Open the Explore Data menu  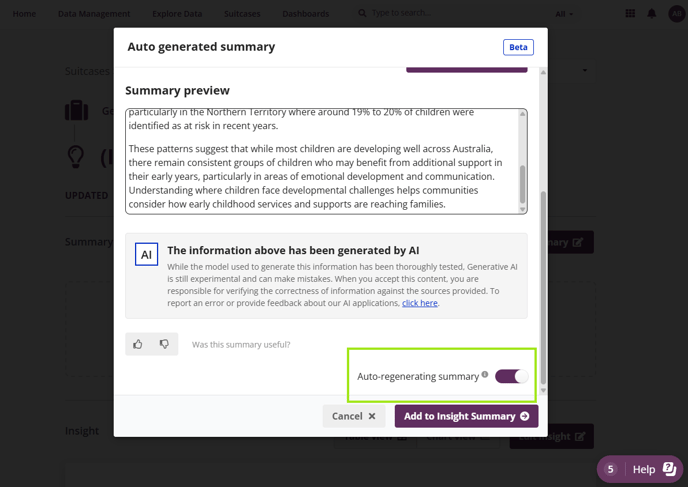[177, 14]
